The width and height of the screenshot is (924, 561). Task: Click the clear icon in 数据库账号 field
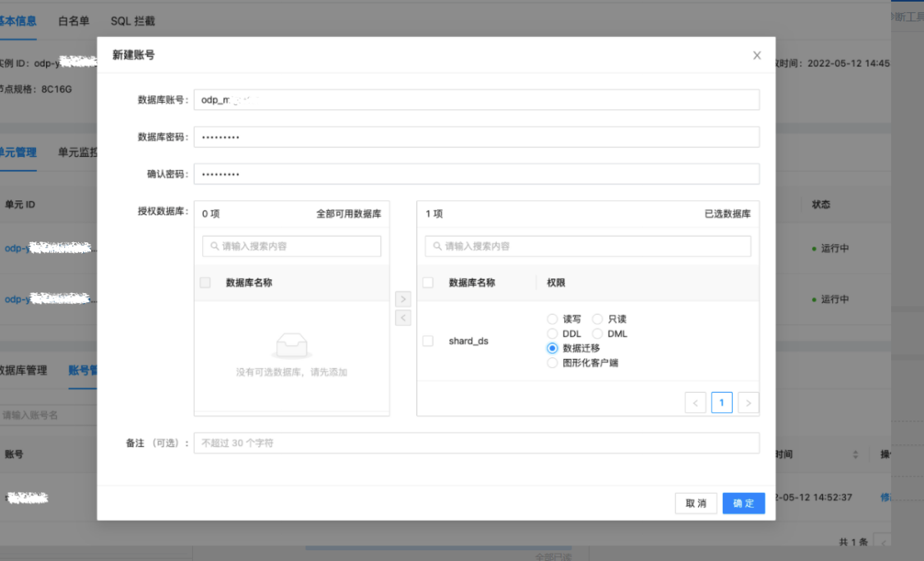[750, 99]
